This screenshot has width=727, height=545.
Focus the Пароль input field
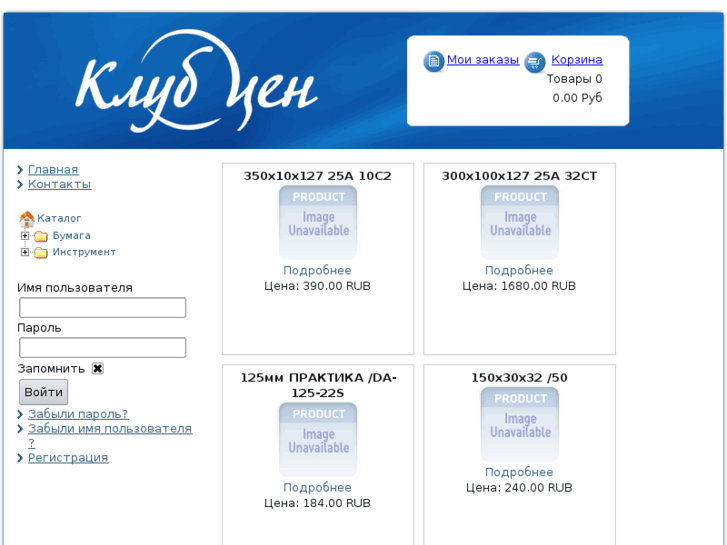[x=102, y=347]
